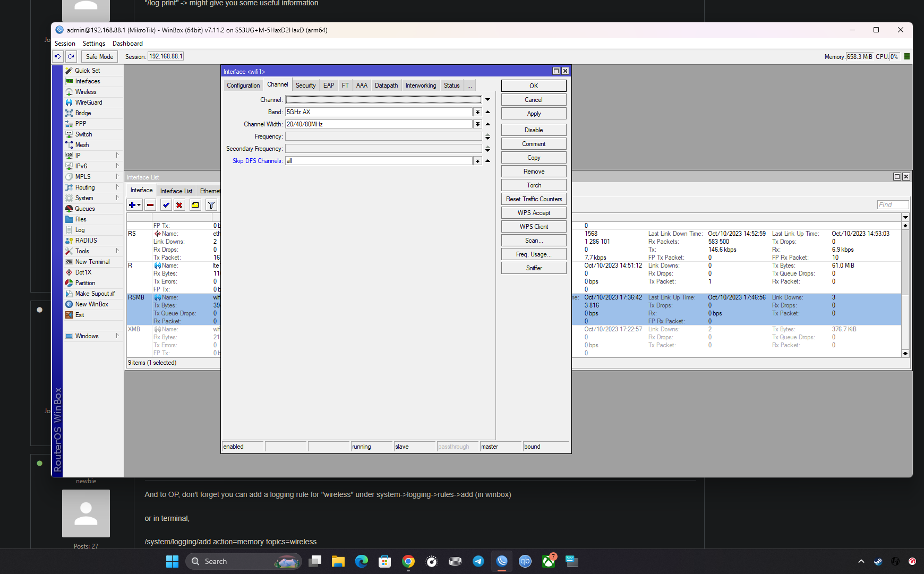The height and width of the screenshot is (574, 924).
Task: Open the Wireless sidebar entry
Action: (x=85, y=92)
